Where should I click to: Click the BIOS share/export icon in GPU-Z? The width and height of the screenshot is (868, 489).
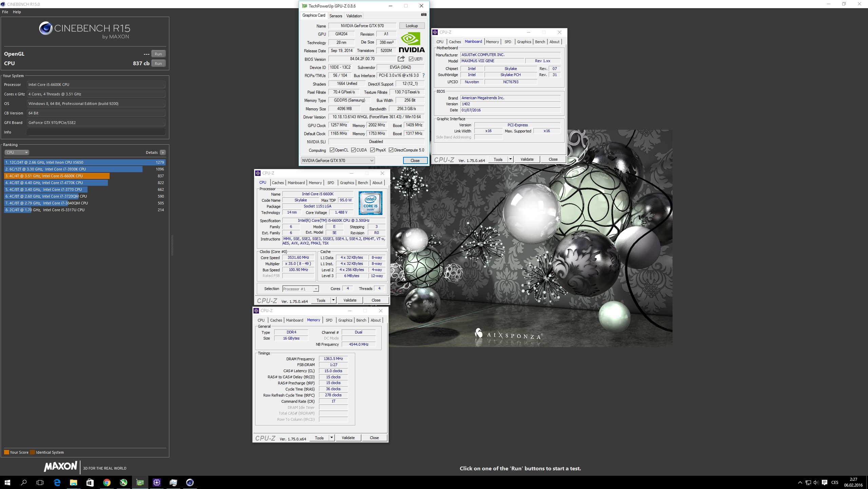pos(401,59)
